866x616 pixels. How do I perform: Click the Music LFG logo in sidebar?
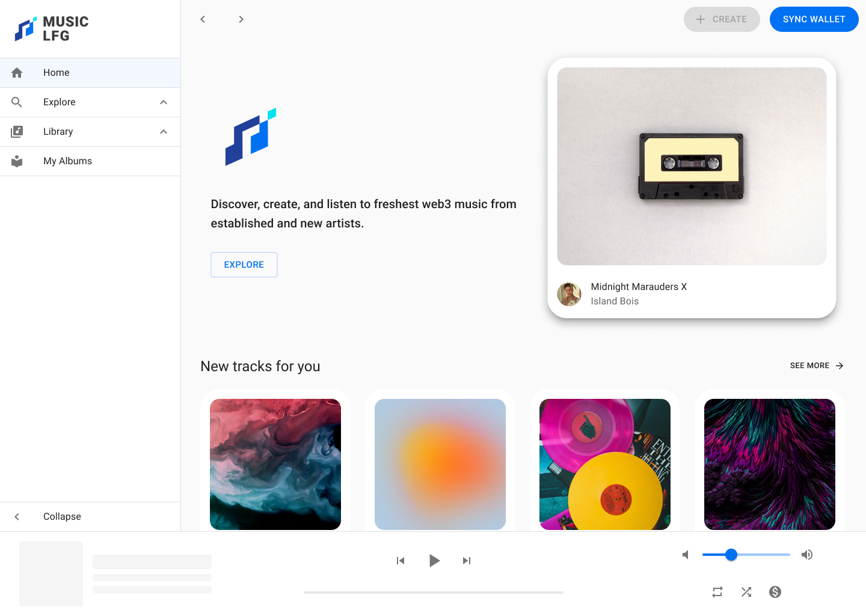(52, 29)
